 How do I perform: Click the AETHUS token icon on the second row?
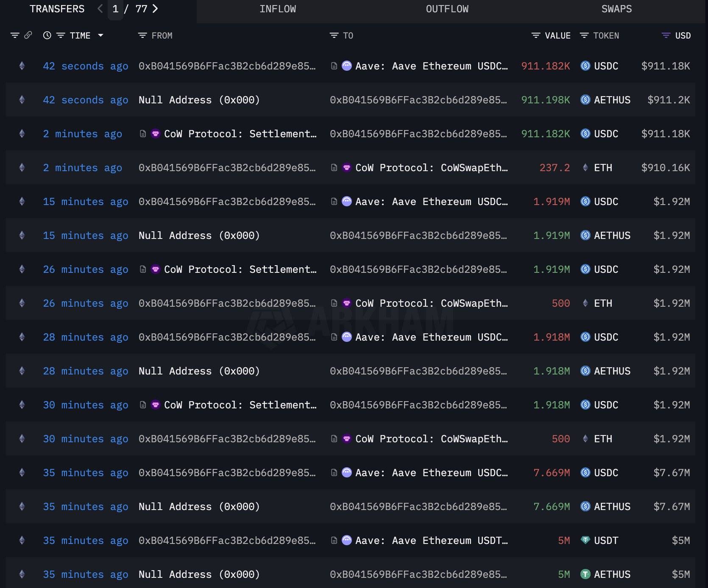click(585, 100)
